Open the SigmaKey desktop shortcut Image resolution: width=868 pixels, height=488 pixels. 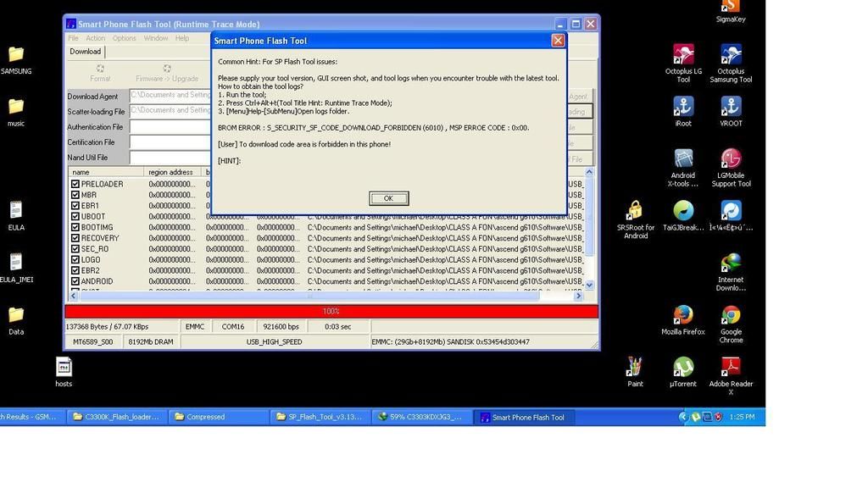pos(730,8)
